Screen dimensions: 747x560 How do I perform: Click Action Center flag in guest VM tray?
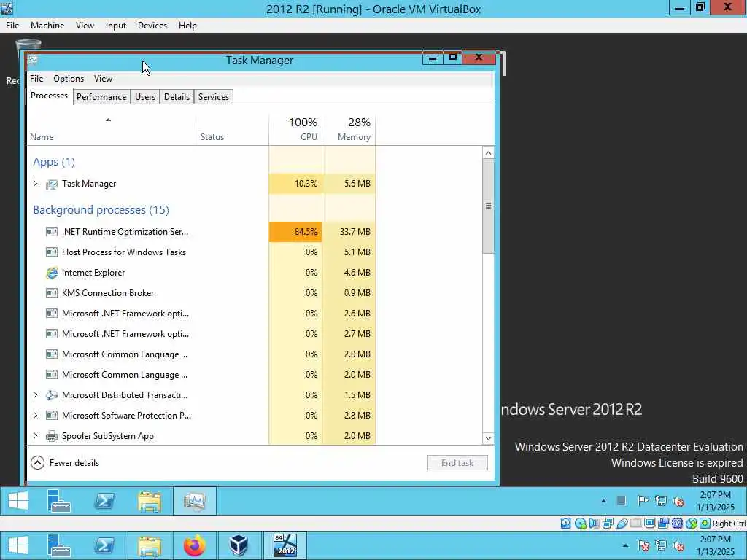pos(643,500)
